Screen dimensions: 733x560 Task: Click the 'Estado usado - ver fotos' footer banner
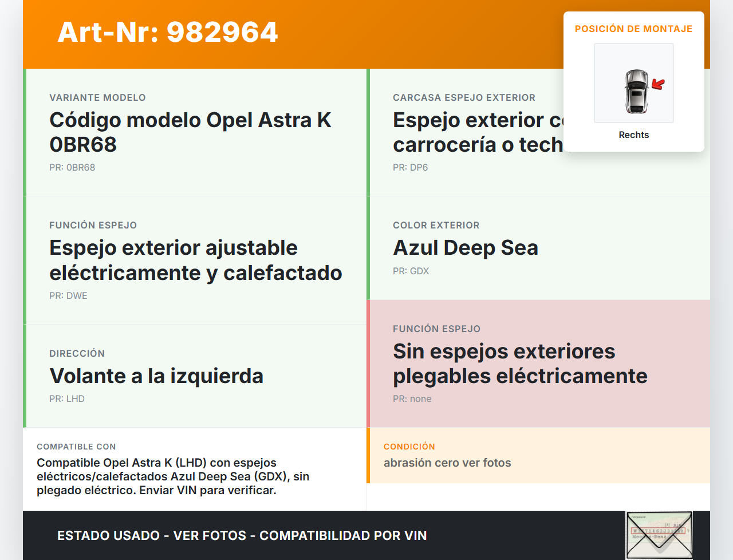[242, 535]
